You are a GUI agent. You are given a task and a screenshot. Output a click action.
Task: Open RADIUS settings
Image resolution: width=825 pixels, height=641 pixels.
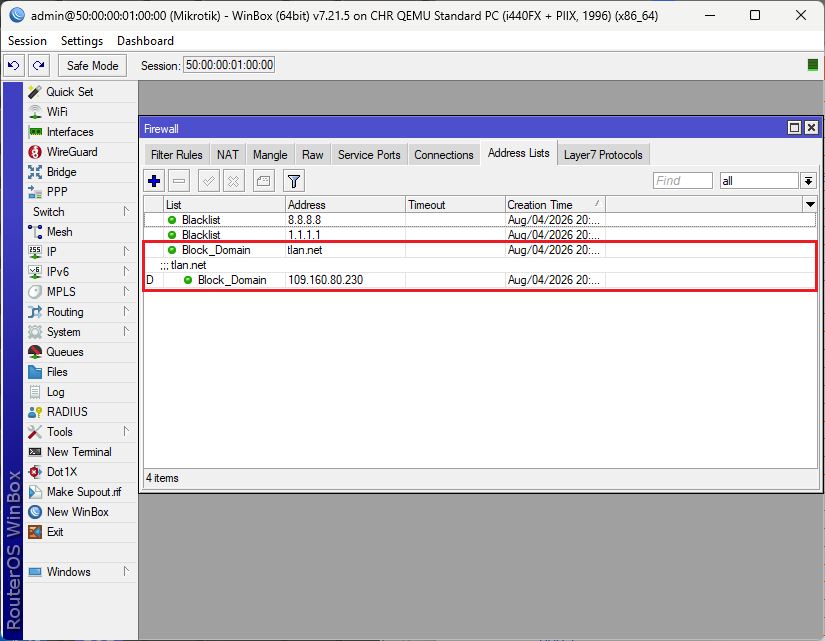[x=81, y=412]
